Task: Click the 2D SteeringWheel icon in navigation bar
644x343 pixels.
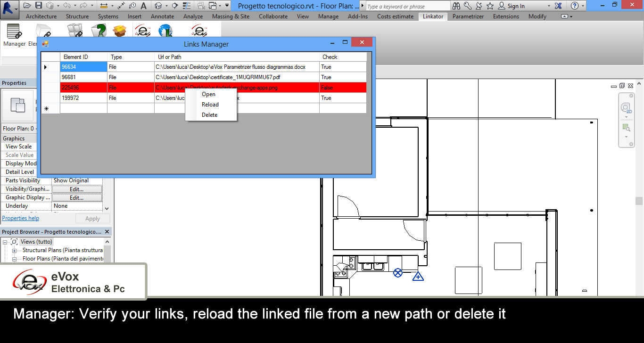Action: (626, 107)
